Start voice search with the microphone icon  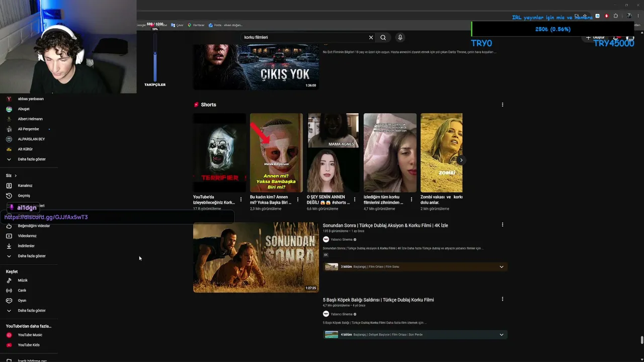tap(400, 37)
